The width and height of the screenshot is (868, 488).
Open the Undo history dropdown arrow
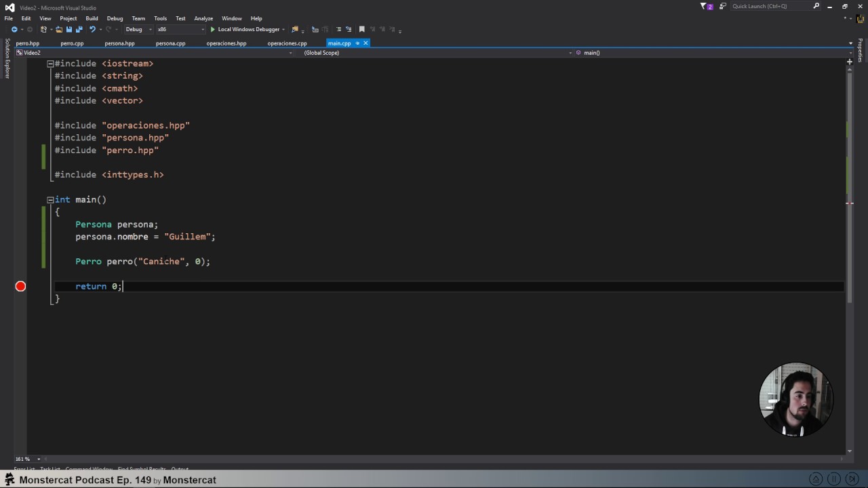100,29
